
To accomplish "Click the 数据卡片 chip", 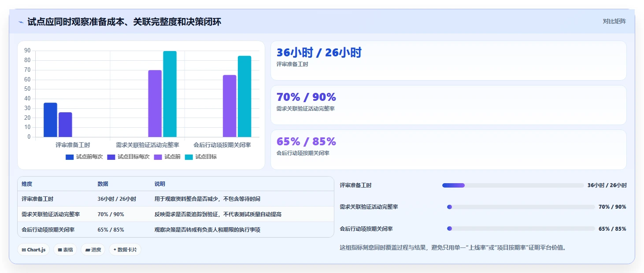I will click(x=125, y=250).
